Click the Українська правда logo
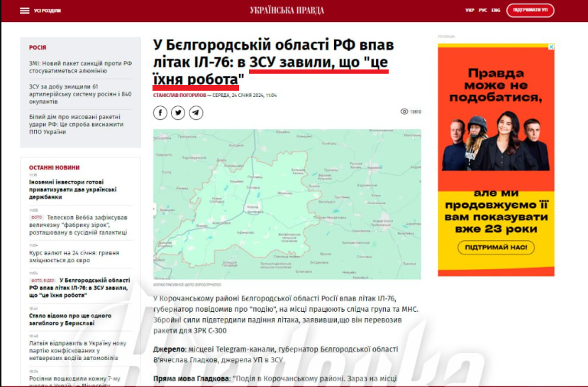 287,11
